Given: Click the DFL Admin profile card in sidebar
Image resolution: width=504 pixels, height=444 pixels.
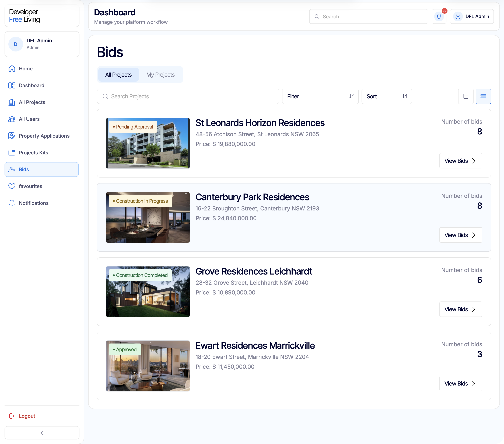Looking at the screenshot, I should [42, 44].
